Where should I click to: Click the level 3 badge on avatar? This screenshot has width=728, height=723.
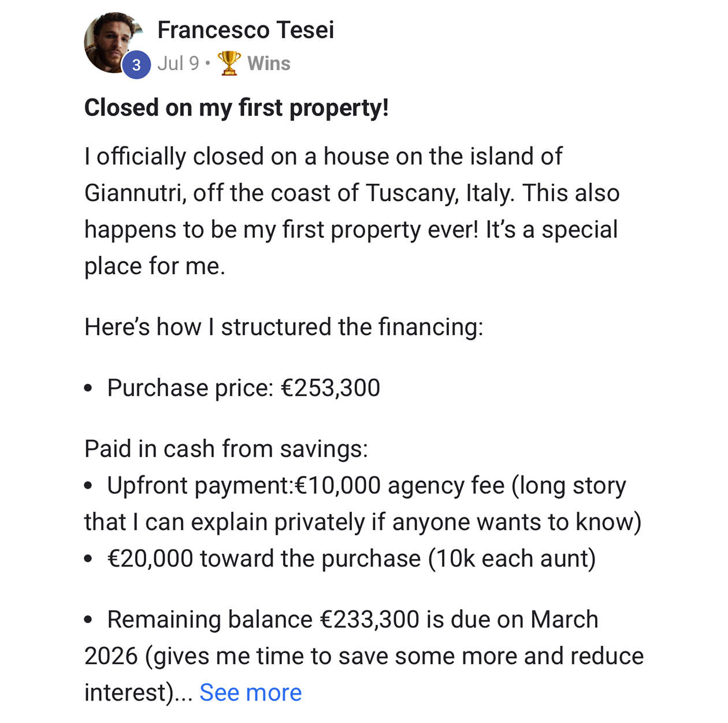pos(136,65)
